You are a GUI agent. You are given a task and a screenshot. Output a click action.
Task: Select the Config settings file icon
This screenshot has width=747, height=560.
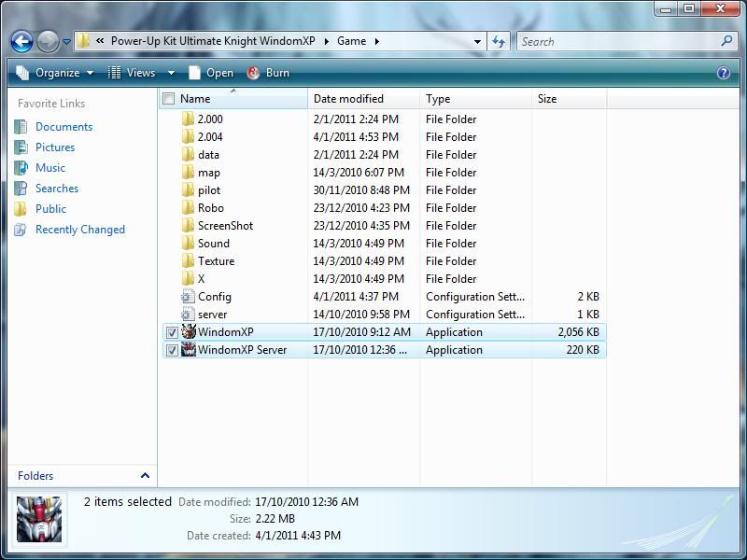(189, 296)
